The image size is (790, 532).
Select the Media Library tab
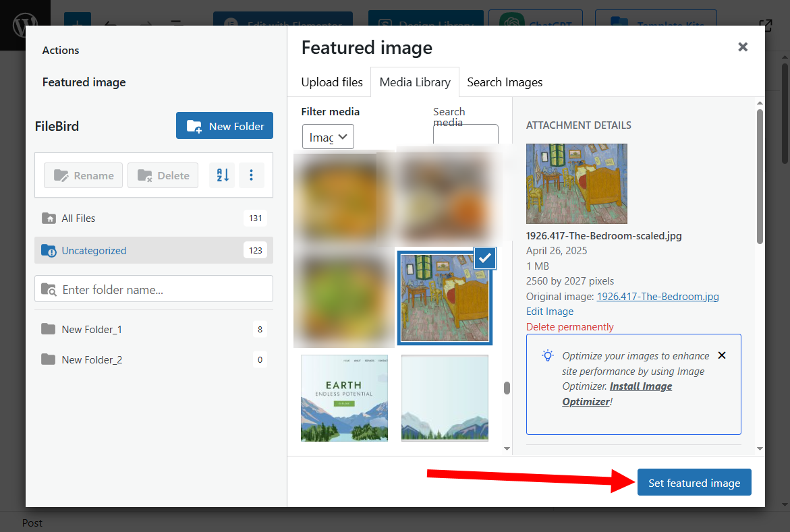[415, 82]
